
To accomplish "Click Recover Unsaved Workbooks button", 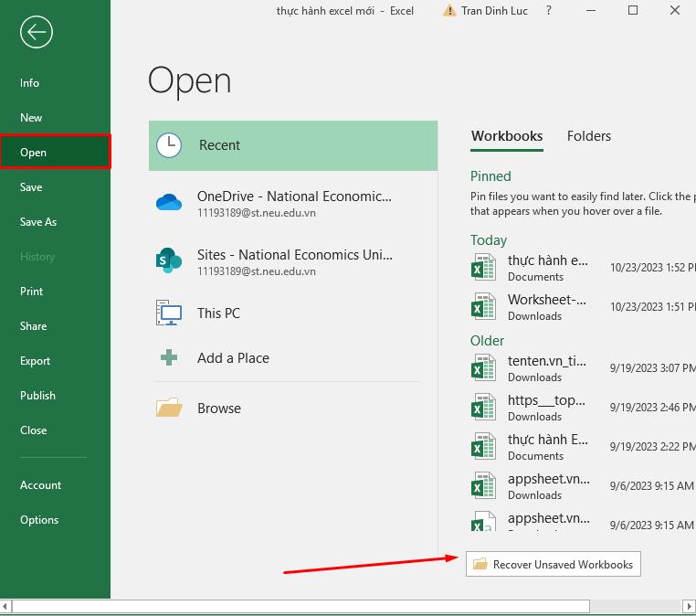I will coord(553,565).
